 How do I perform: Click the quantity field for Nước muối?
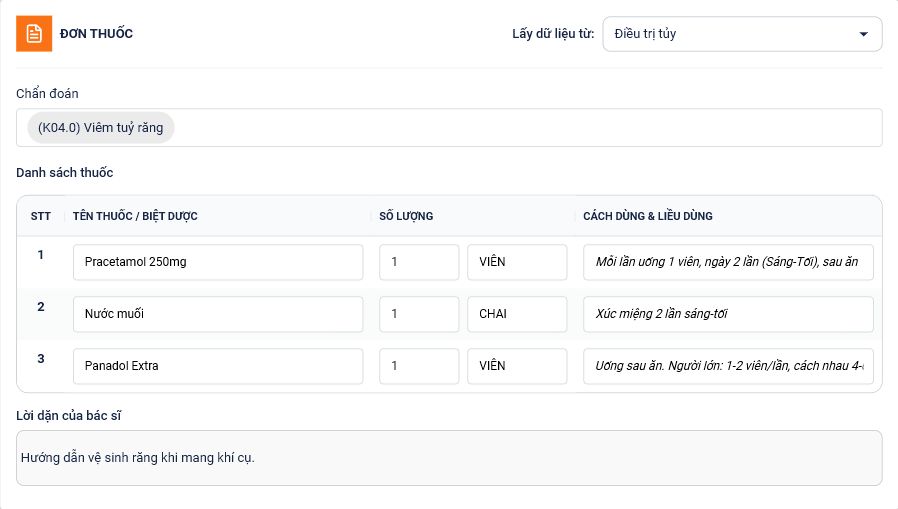point(419,314)
